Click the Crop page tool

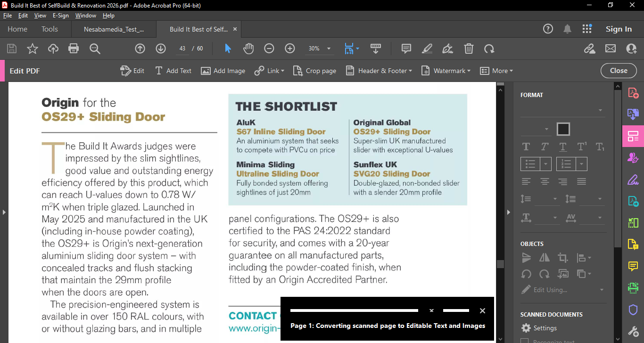tap(314, 71)
